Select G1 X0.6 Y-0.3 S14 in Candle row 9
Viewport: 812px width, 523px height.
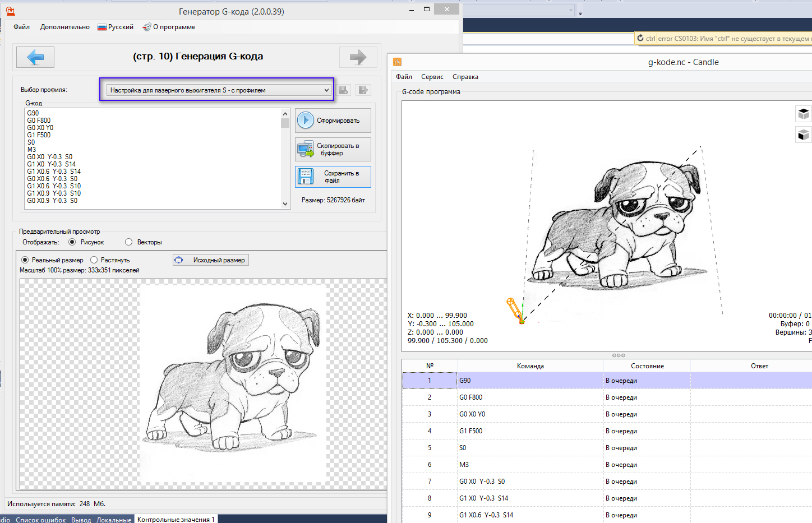530,515
